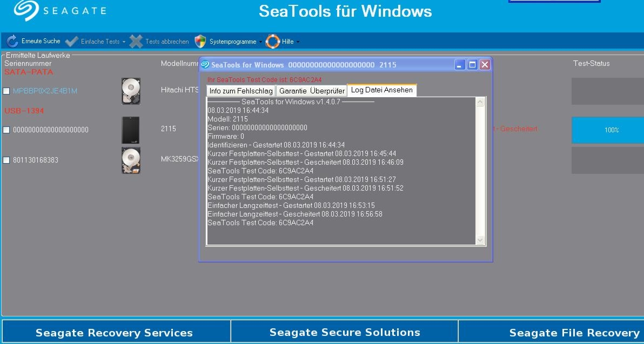Click the black external USB drive icon
Screen dimensions: 644x344
131,130
